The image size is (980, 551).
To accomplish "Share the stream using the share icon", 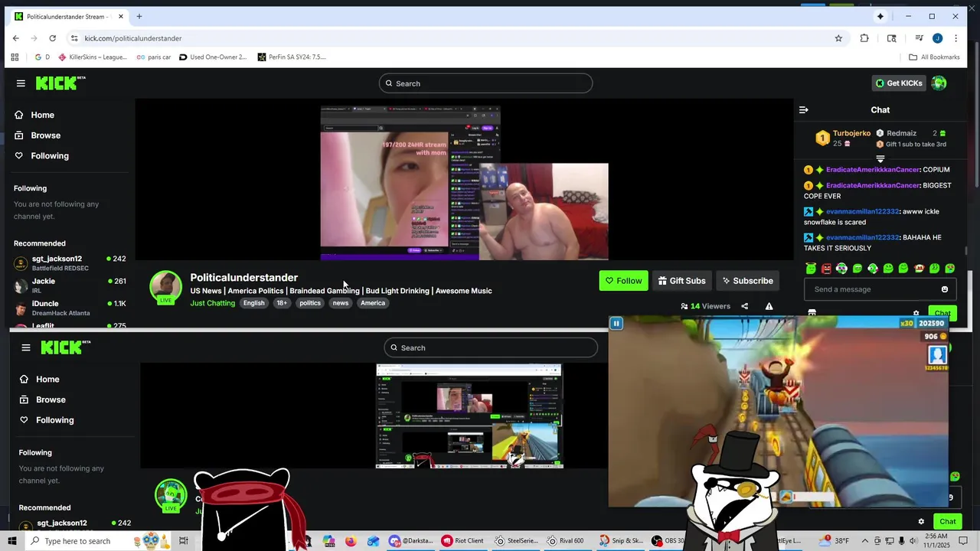I will pyautogui.click(x=744, y=306).
